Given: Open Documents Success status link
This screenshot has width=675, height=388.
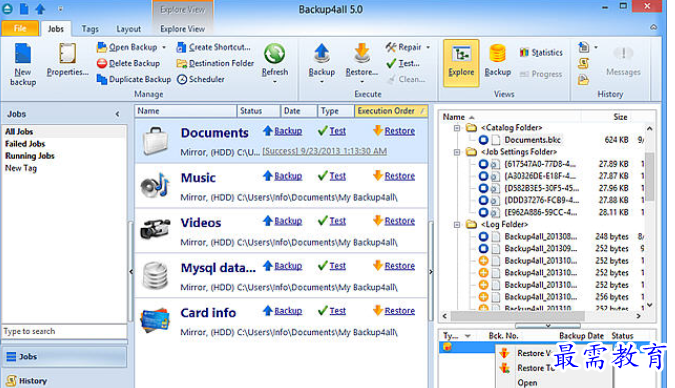Looking at the screenshot, I should tap(325, 151).
